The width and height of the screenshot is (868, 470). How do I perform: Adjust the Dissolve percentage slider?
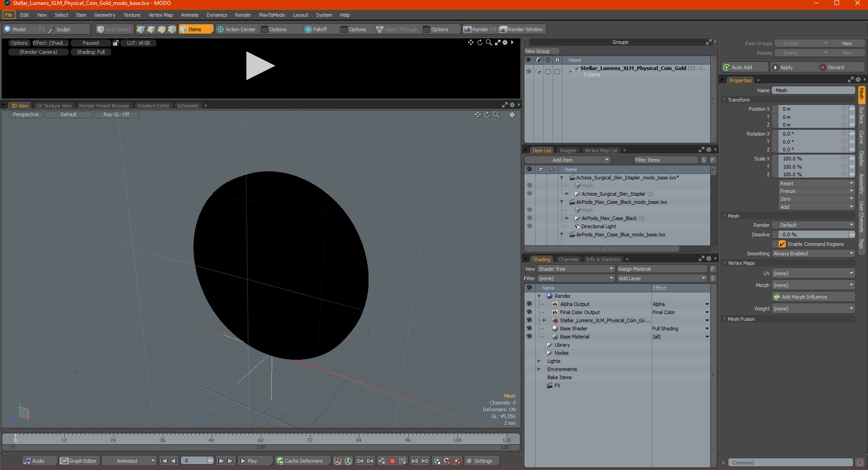pos(813,235)
